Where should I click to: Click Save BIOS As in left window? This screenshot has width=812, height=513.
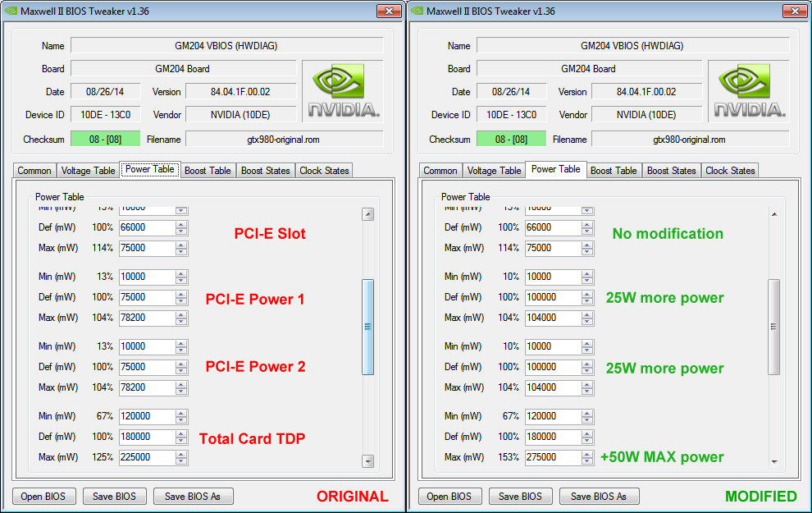point(194,497)
